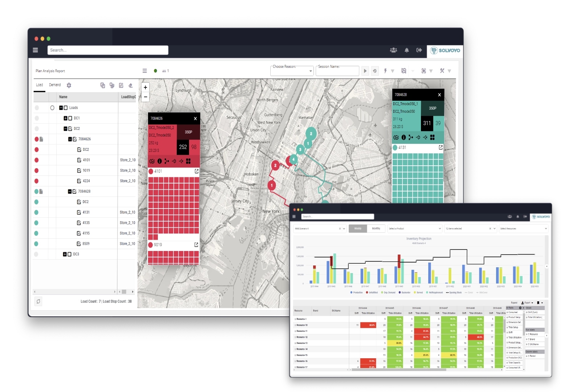Close the 7084628 load card
The height and width of the screenshot is (392, 561).
439,95
